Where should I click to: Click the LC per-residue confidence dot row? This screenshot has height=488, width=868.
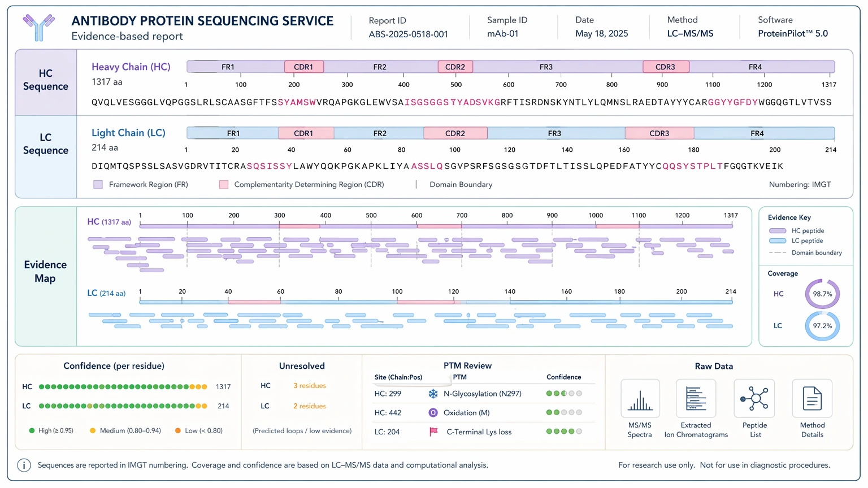coord(123,406)
